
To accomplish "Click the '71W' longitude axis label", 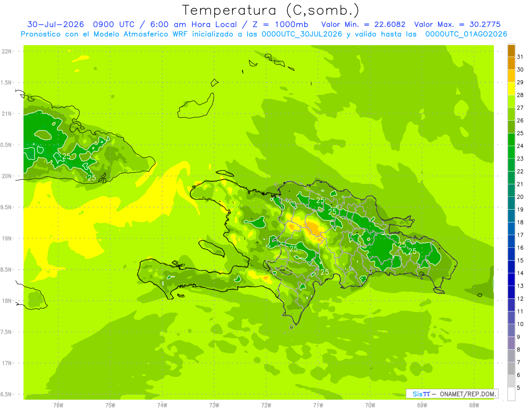I will click(x=318, y=405).
